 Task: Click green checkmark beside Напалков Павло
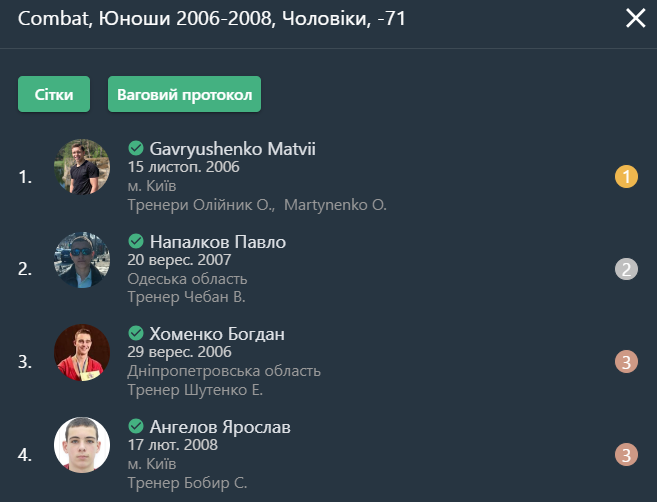pyautogui.click(x=136, y=241)
